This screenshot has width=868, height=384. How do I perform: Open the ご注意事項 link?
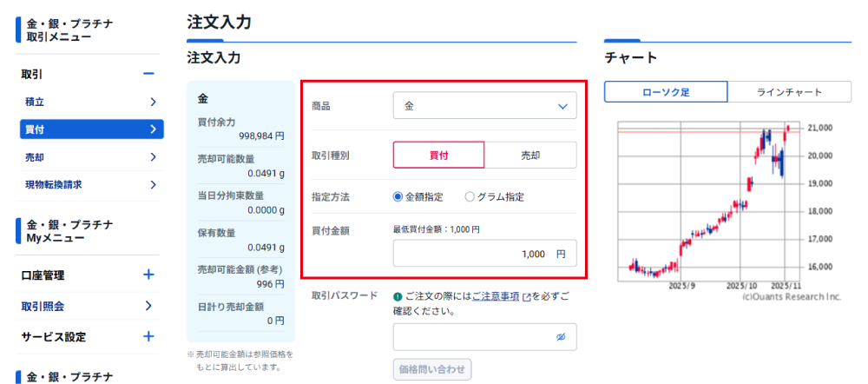(x=496, y=296)
